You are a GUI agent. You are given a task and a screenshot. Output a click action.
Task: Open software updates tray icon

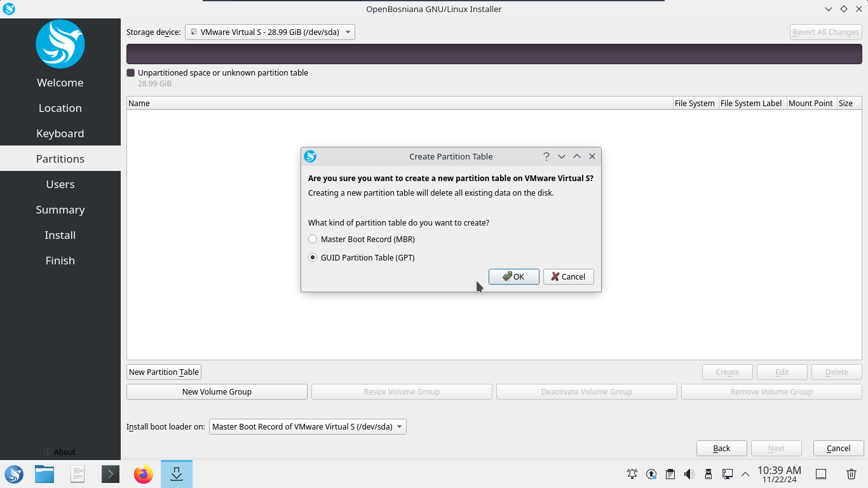coord(651,474)
